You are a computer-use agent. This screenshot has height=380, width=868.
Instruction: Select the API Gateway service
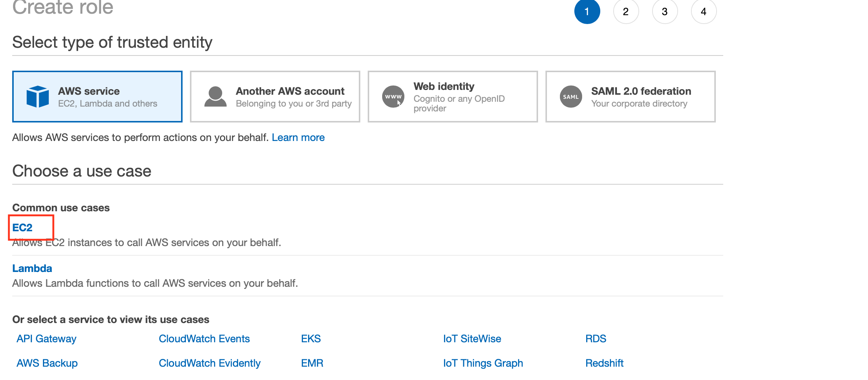pyautogui.click(x=47, y=339)
